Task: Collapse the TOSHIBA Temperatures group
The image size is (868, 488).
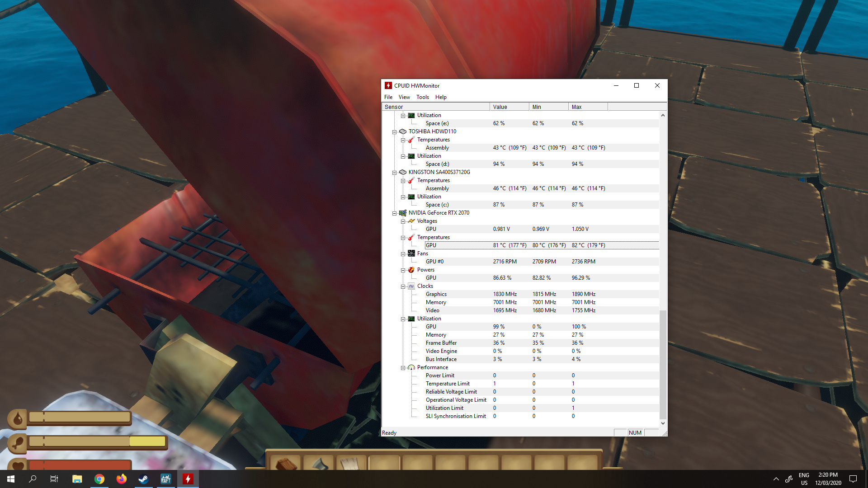Action: point(403,140)
